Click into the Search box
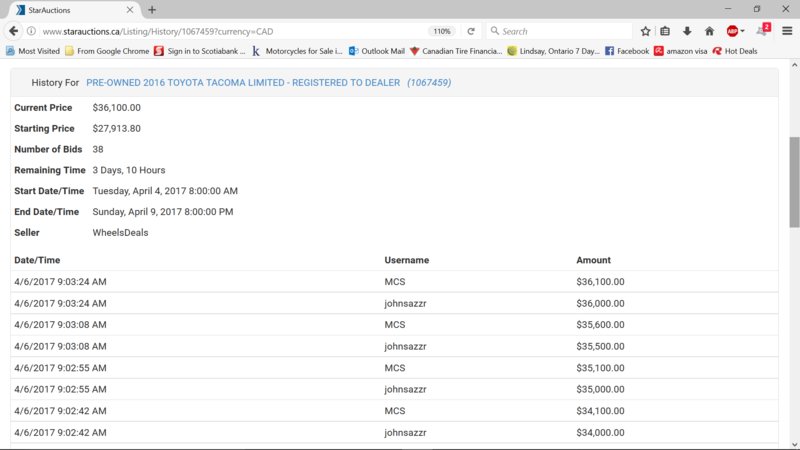The width and height of the screenshot is (800, 450). point(559,31)
